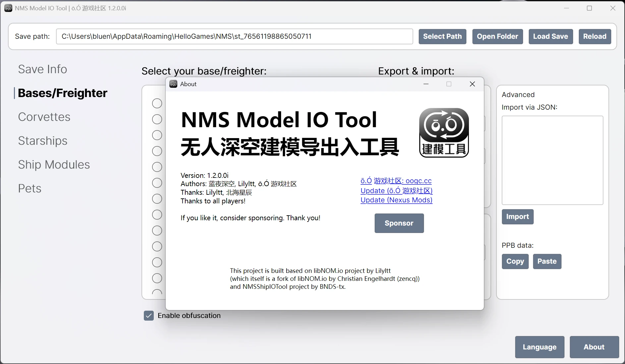
Task: Click the "Export & import:" heading
Action: [x=416, y=71]
